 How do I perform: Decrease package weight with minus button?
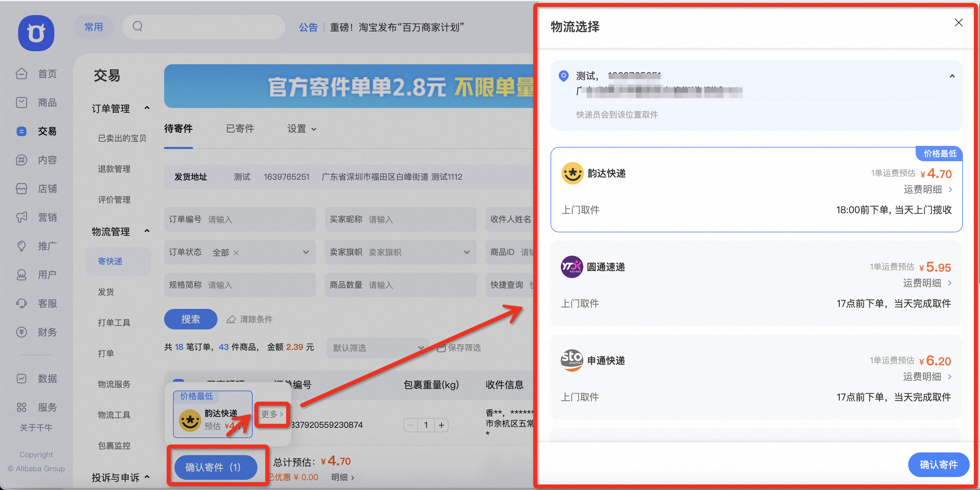tap(411, 425)
